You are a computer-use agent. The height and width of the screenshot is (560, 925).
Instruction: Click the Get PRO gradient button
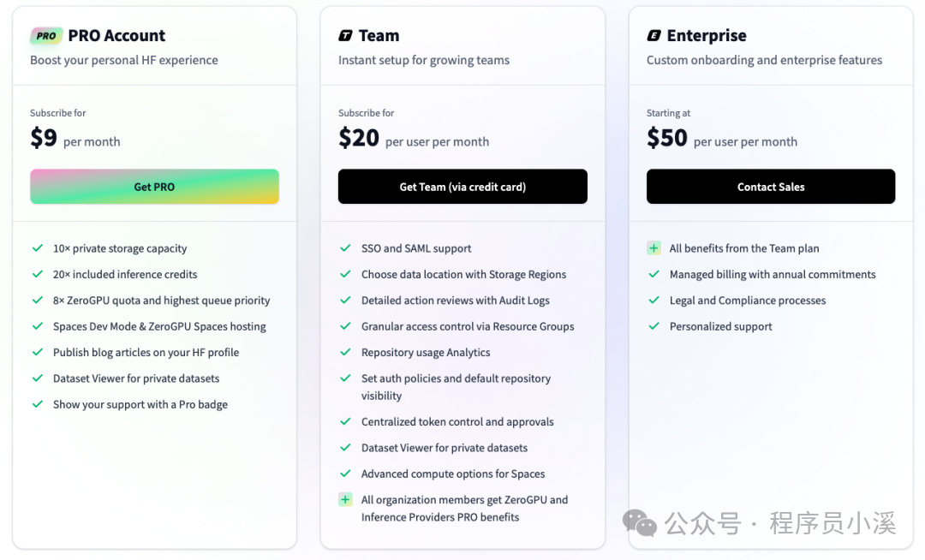pyautogui.click(x=154, y=187)
